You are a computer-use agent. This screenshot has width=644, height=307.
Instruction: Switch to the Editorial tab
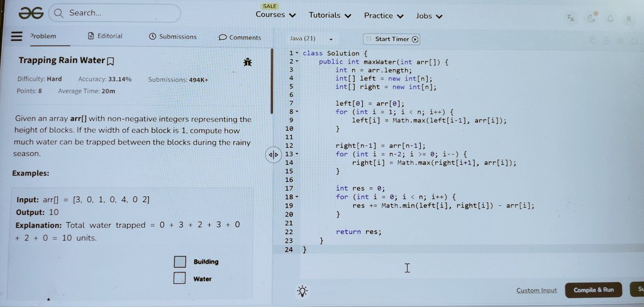pyautogui.click(x=105, y=36)
